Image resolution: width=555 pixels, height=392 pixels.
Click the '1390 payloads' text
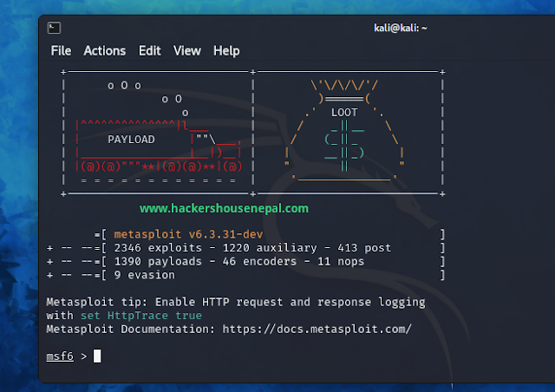pos(158,262)
